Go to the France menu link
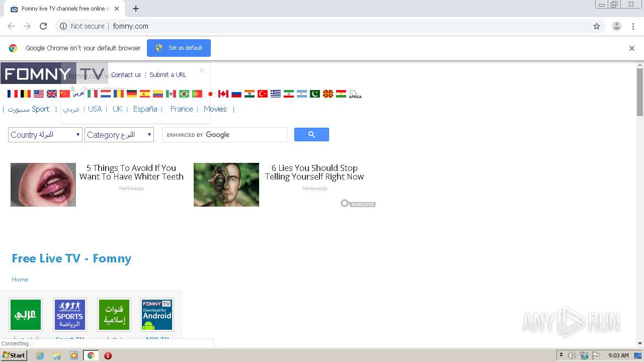The width and height of the screenshot is (644, 362). pyautogui.click(x=182, y=109)
